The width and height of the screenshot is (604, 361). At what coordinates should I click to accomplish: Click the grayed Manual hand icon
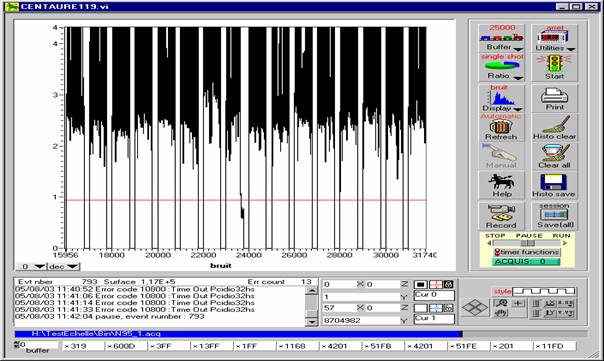(x=500, y=153)
